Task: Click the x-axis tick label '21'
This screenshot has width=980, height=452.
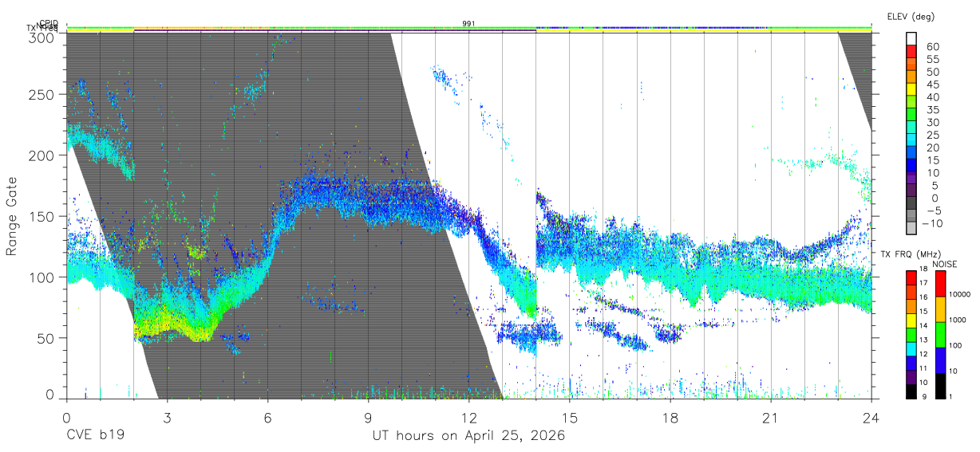Action: (x=771, y=418)
